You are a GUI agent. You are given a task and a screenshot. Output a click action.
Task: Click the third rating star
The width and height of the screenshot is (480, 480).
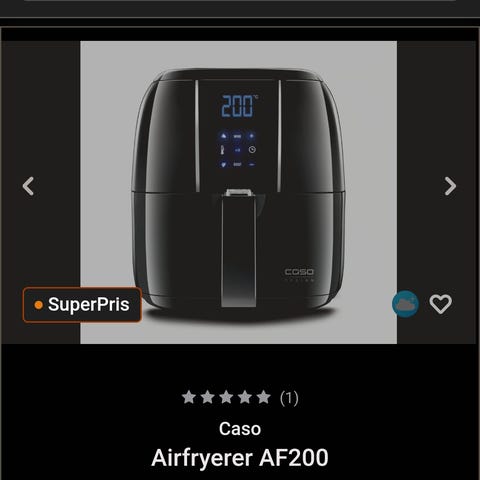[226, 397]
